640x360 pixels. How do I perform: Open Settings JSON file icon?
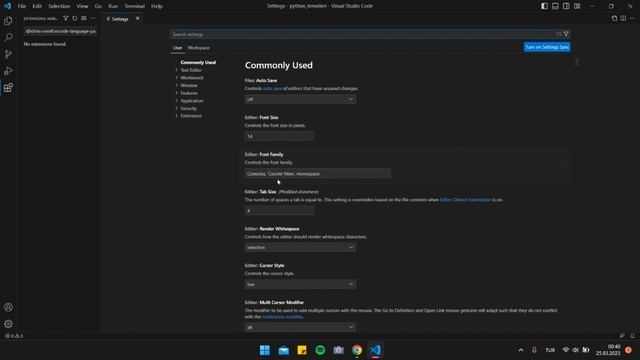[x=614, y=18]
